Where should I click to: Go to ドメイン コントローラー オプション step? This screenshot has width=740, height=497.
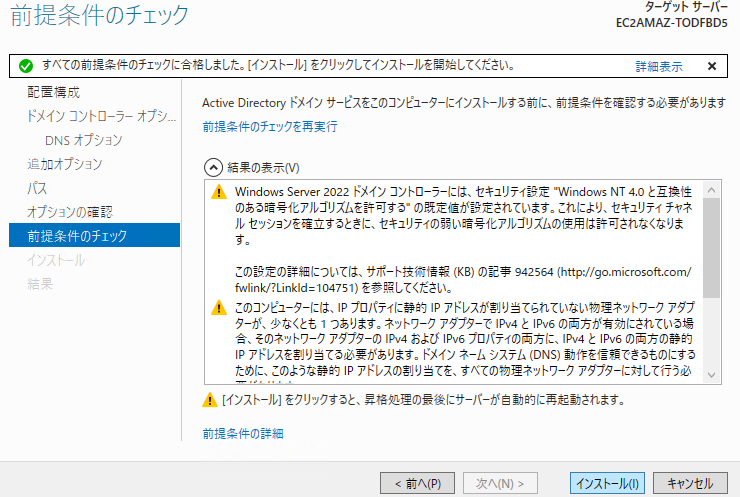(101, 116)
